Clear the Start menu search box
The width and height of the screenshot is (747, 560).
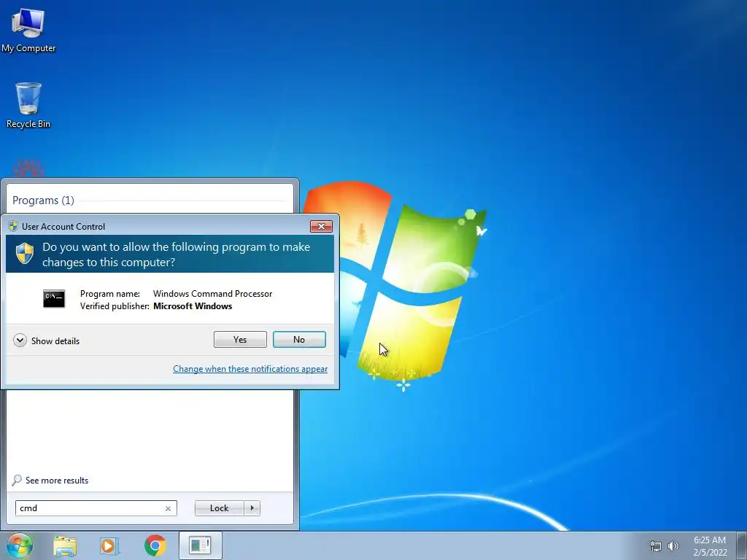168,508
